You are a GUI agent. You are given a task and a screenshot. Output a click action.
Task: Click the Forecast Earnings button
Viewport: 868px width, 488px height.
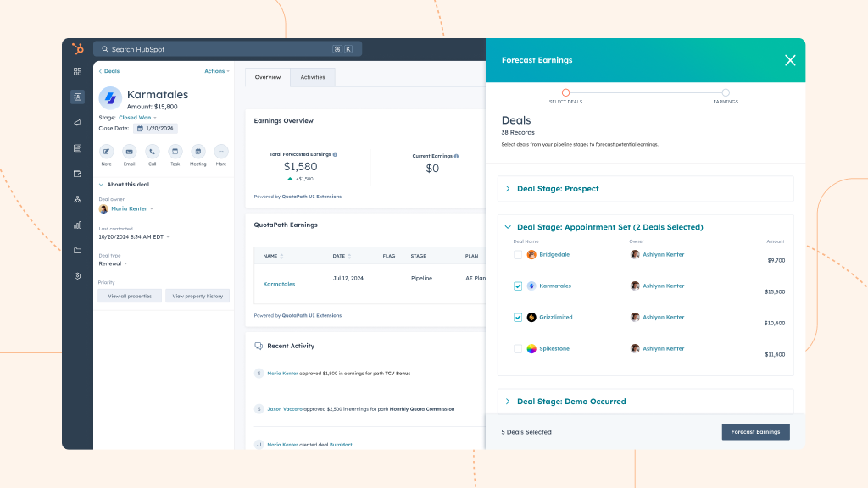point(755,431)
